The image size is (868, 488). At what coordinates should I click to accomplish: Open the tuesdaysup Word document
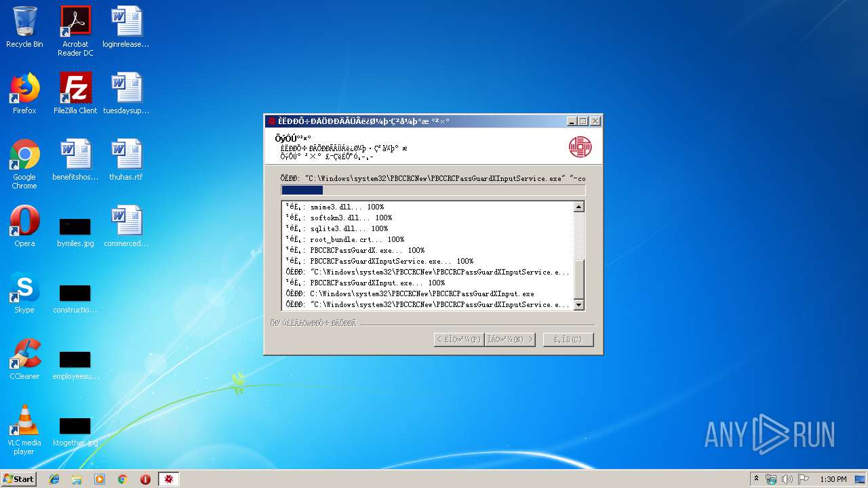click(x=126, y=94)
